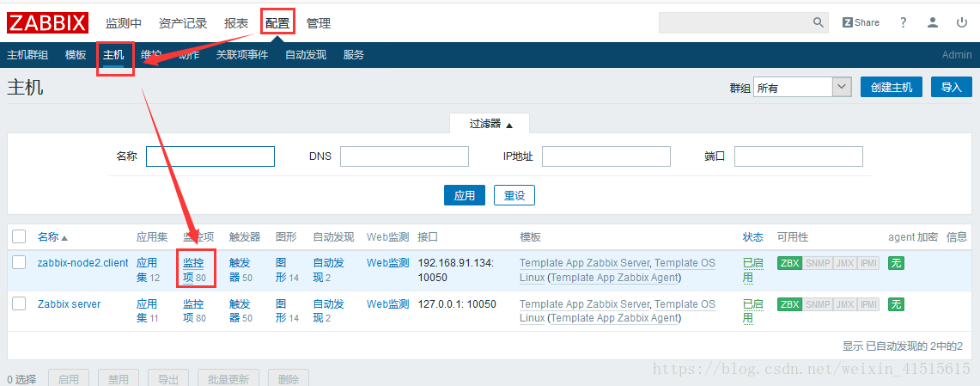Open the 报表 main menu

236,24
